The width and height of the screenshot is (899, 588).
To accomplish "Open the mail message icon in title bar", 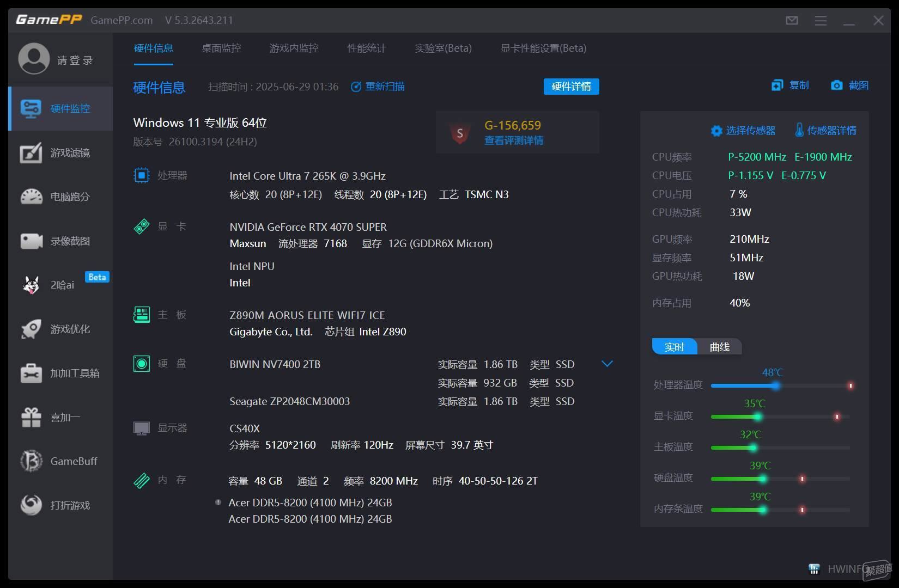I will pyautogui.click(x=792, y=21).
